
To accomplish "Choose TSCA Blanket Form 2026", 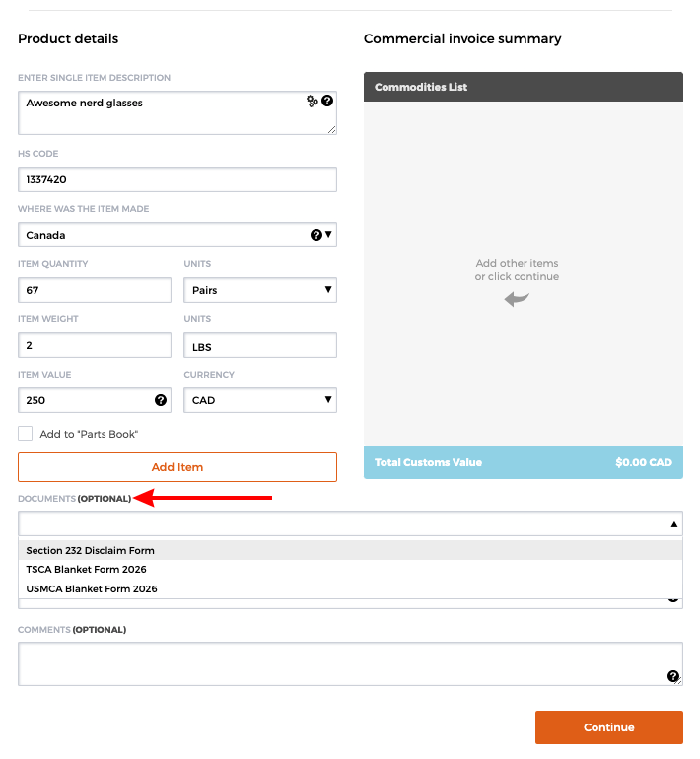I will (87, 569).
